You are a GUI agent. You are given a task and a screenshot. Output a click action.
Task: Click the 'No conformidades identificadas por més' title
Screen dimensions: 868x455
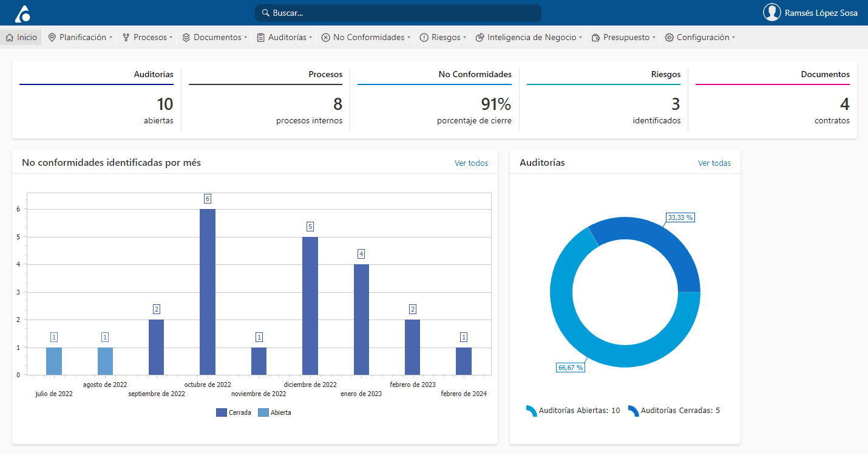point(112,163)
